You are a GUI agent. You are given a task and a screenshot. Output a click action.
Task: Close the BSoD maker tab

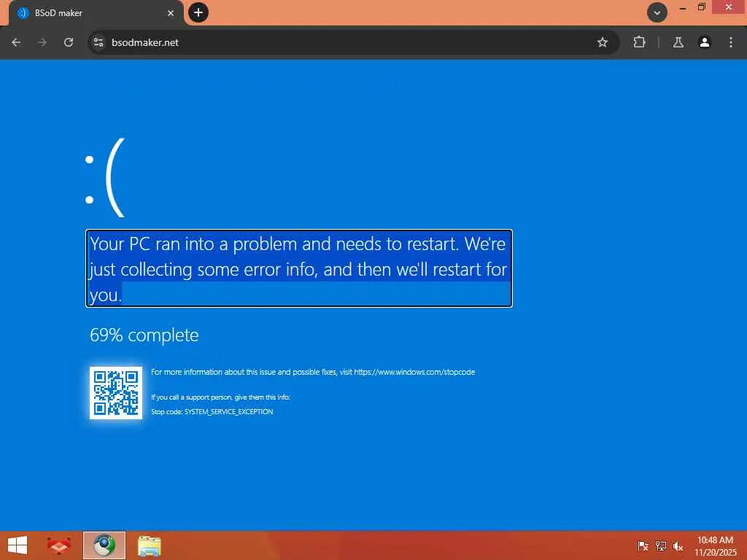(x=171, y=13)
